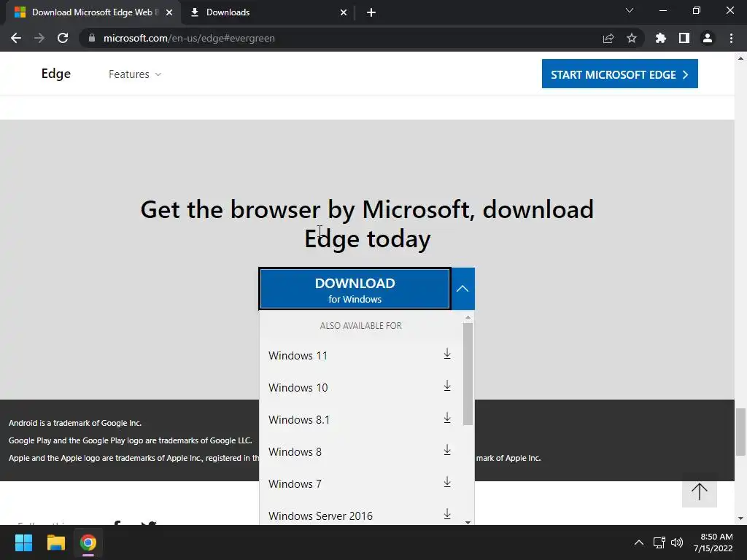This screenshot has height=560, width=747.
Task: Select Windows 7 from the list
Action: 360,483
